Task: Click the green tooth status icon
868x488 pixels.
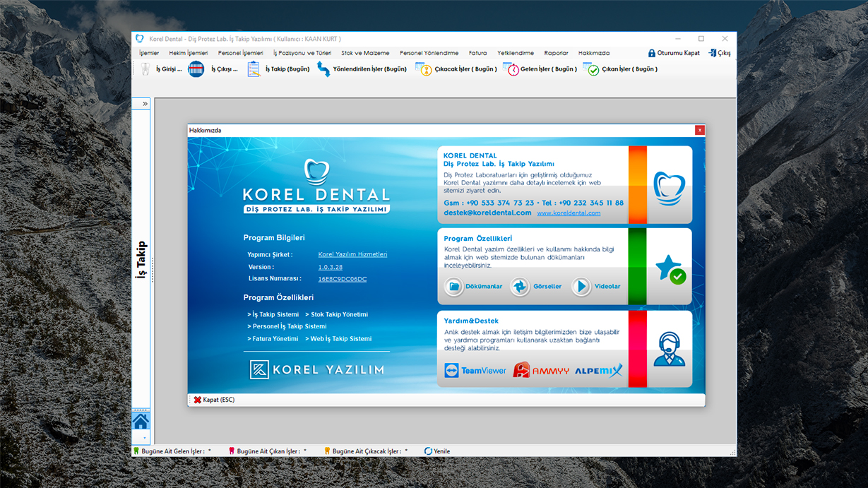Action: [136, 451]
